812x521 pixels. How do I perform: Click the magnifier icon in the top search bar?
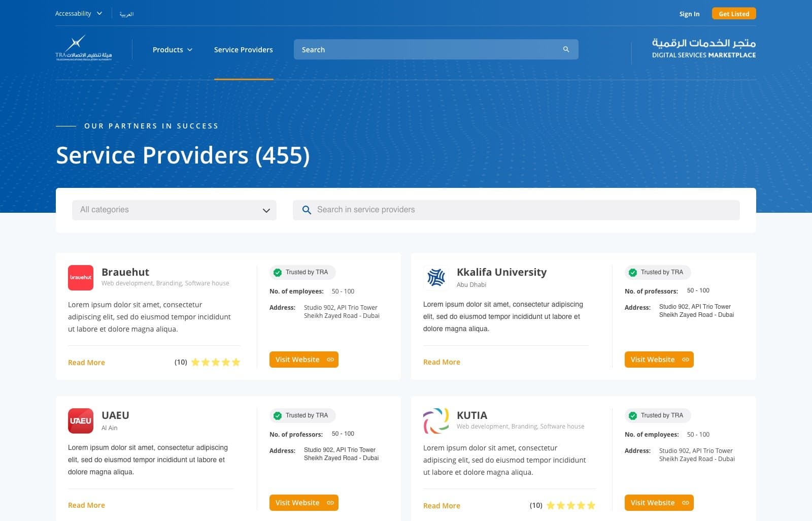566,49
